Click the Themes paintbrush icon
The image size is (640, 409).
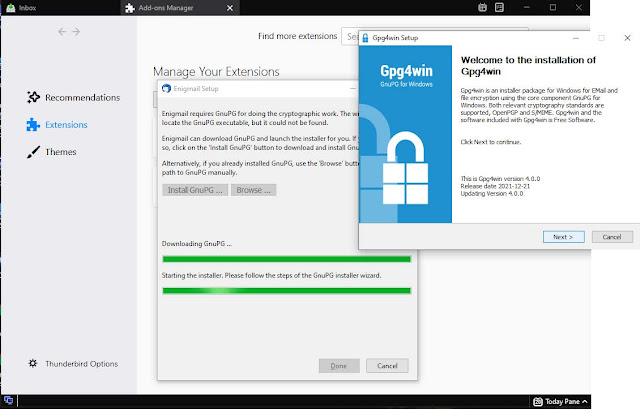[33, 152]
